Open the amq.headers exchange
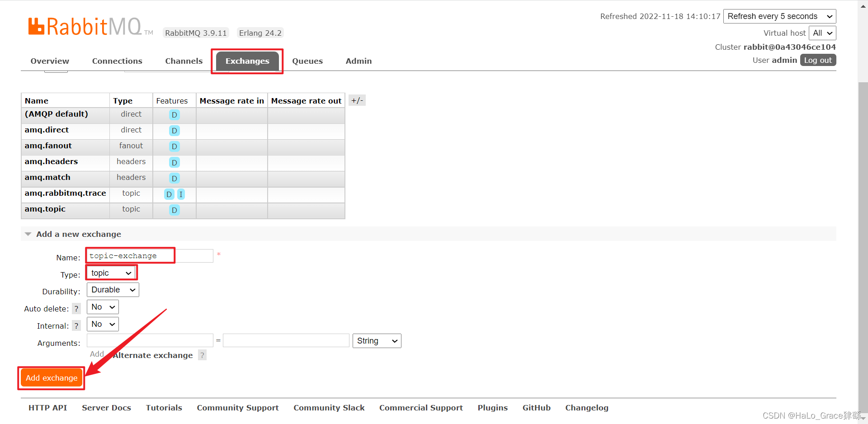868x424 pixels. click(x=51, y=161)
